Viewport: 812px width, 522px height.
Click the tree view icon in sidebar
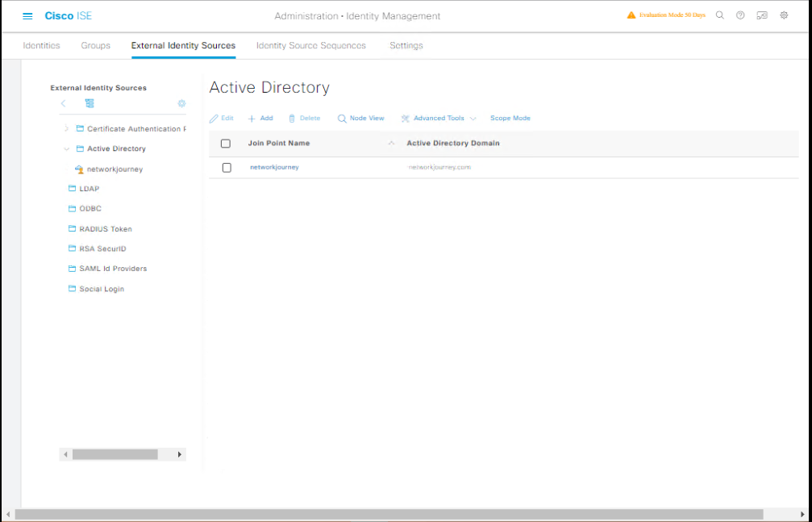[x=90, y=104]
